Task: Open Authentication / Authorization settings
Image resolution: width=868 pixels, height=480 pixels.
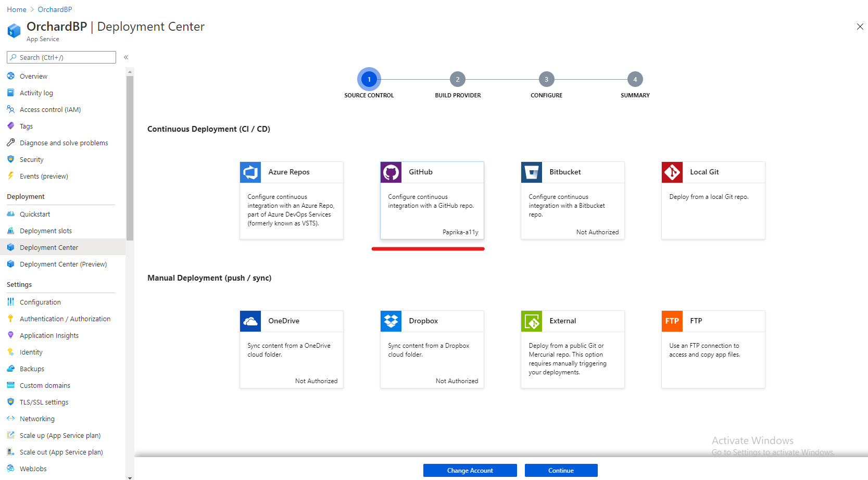Action: coord(65,319)
